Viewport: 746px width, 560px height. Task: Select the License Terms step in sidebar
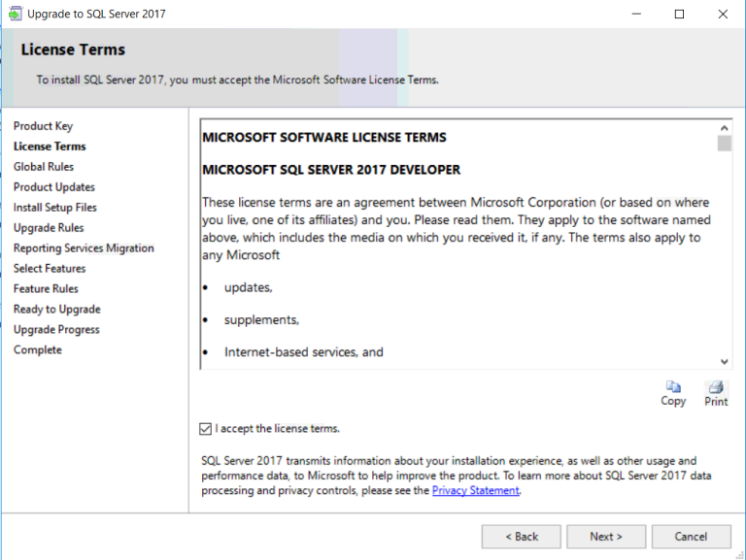50,147
